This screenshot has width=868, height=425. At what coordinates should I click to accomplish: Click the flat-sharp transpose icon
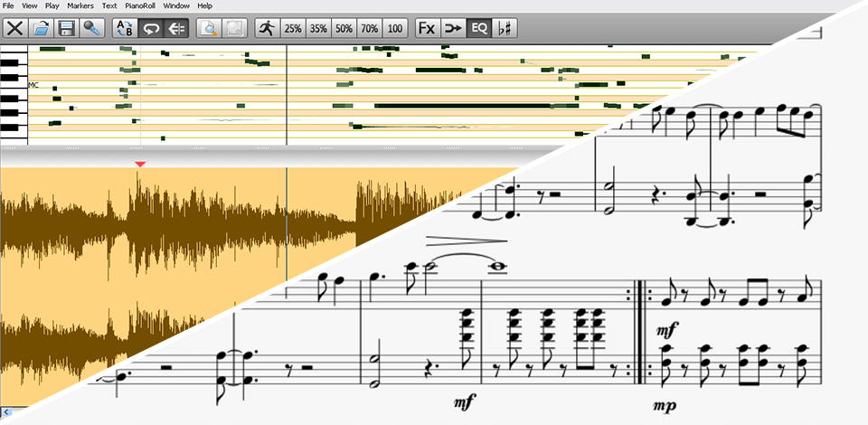point(504,28)
